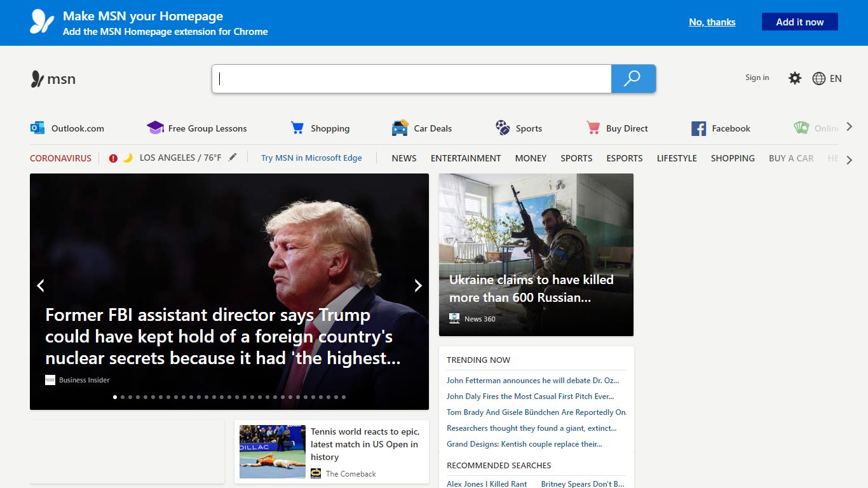The width and height of the screenshot is (868, 488).
Task: Open LOS ANGELES / 76°F weather
Action: tap(180, 158)
